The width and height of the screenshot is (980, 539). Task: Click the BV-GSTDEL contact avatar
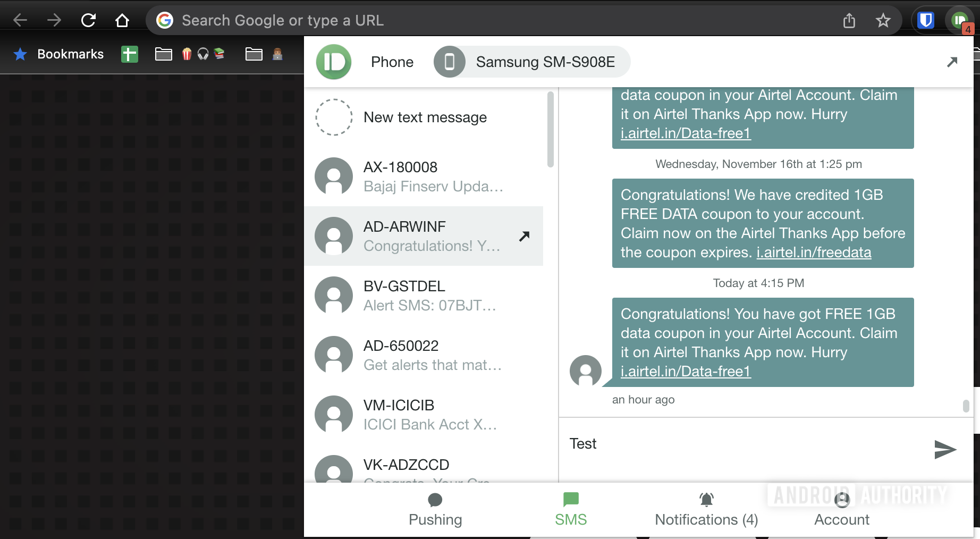334,296
